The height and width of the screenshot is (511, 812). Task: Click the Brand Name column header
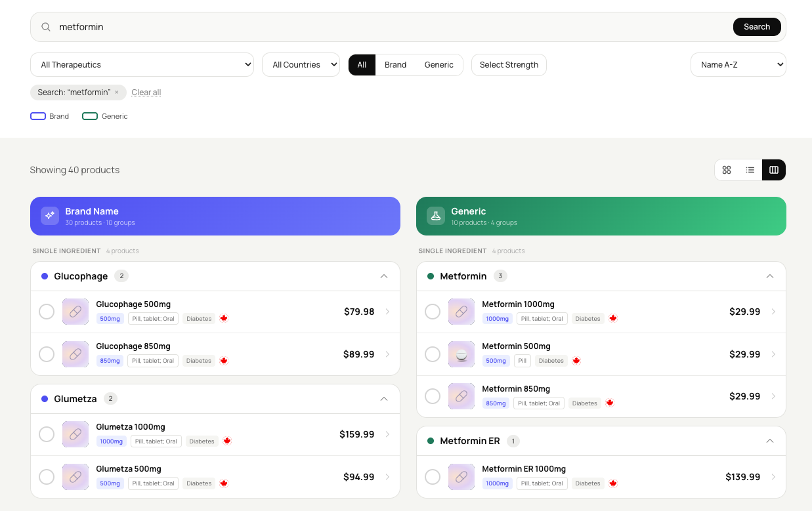(x=215, y=216)
